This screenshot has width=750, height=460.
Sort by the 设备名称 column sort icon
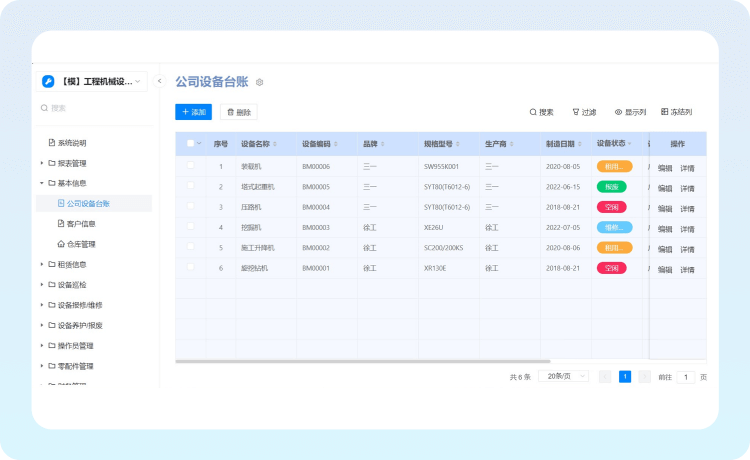(276, 144)
